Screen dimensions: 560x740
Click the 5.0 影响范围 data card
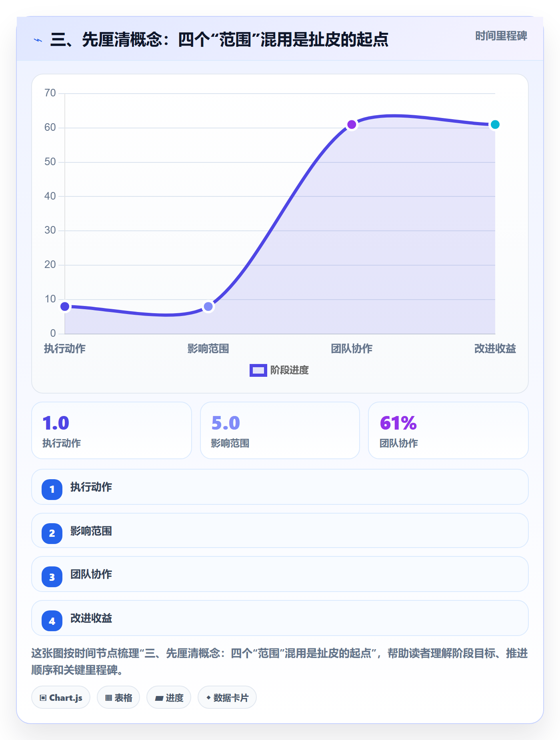pos(280,430)
